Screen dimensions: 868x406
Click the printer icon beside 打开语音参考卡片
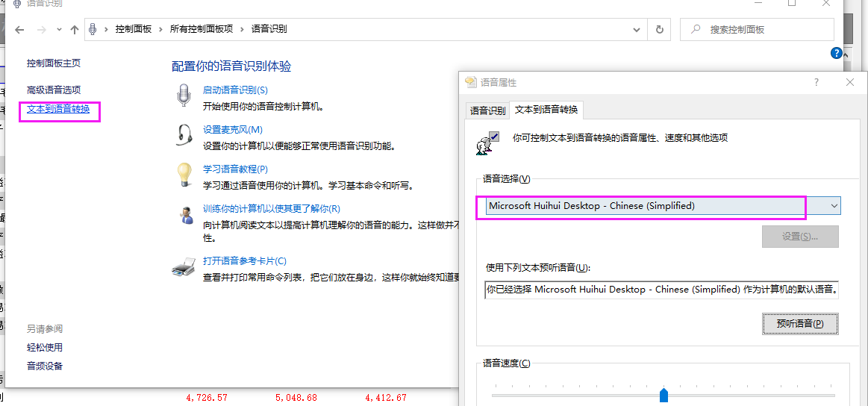click(184, 267)
